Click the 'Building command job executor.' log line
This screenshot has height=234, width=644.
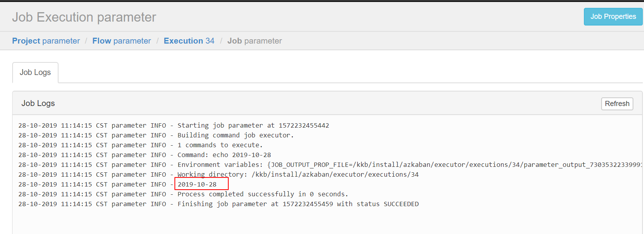[156, 135]
